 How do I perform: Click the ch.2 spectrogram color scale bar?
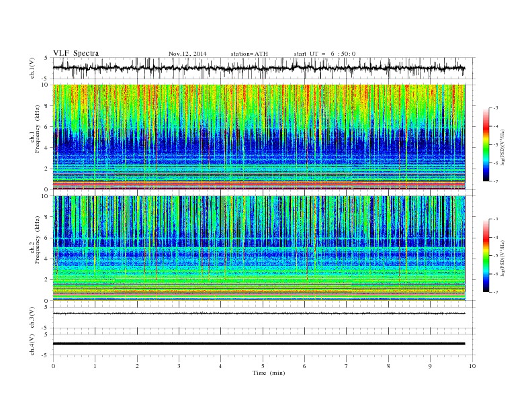[486, 255]
